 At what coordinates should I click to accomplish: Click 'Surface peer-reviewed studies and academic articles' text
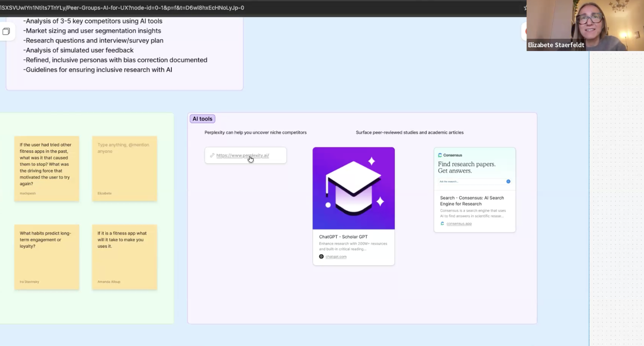410,132
